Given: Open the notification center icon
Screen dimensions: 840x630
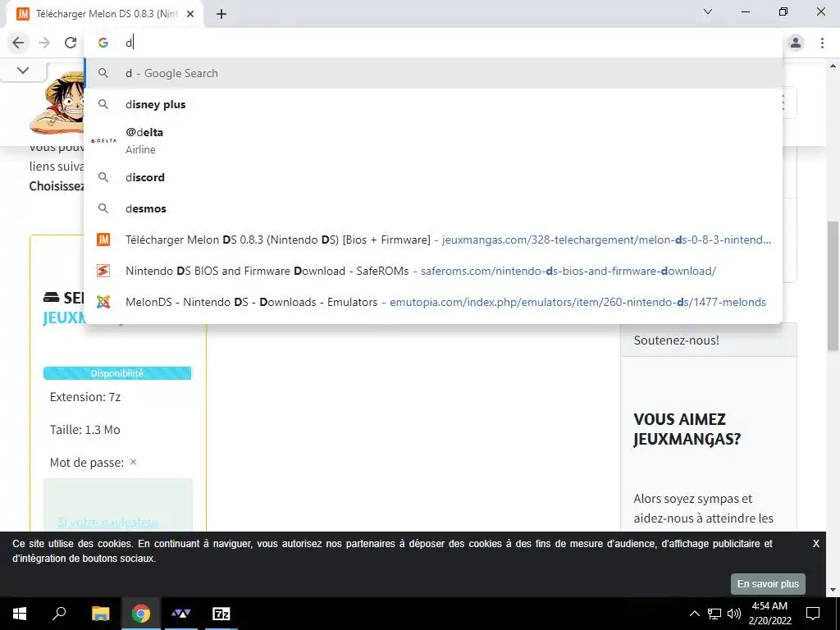Looking at the screenshot, I should pos(813,614).
